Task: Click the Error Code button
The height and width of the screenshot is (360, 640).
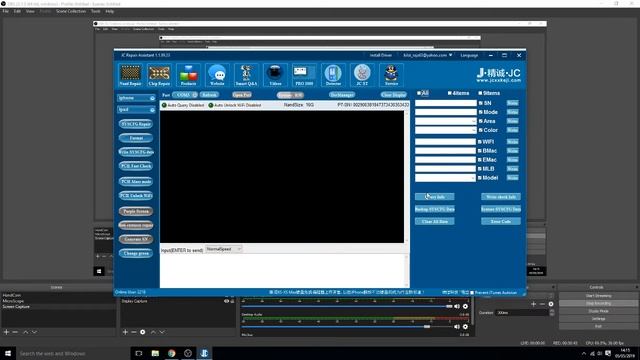Action: (x=501, y=221)
